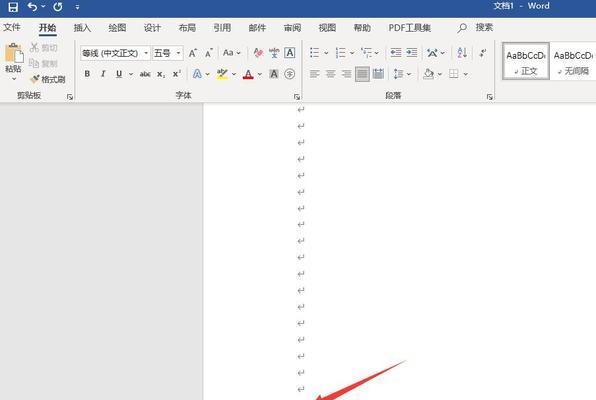
Task: Click the Increase Indent icon
Action: click(412, 53)
